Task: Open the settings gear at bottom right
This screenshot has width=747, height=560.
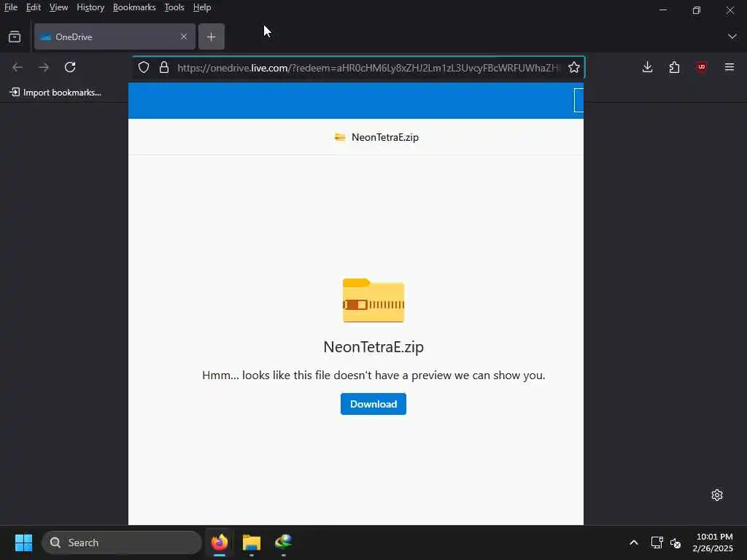Action: pos(717,495)
